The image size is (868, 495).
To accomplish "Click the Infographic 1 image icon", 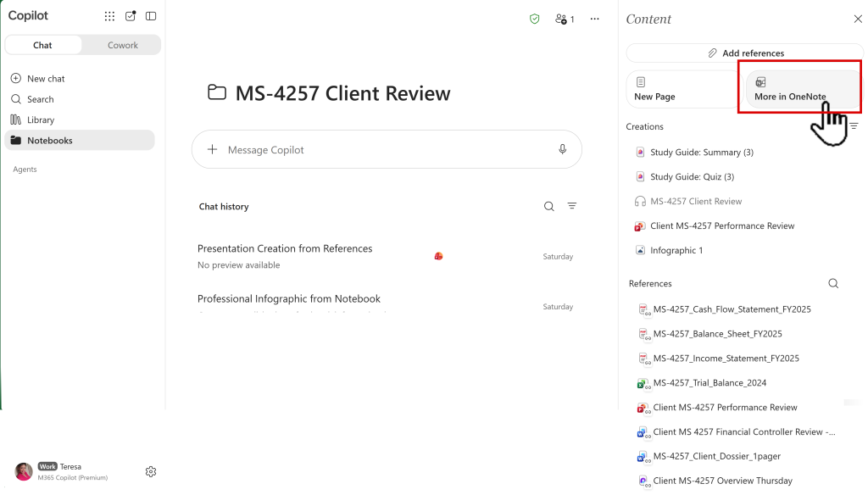I will coord(640,250).
